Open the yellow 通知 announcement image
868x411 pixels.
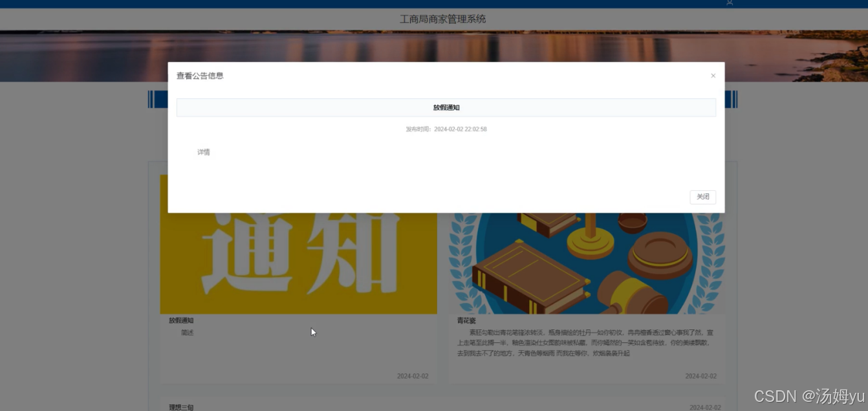(x=298, y=263)
